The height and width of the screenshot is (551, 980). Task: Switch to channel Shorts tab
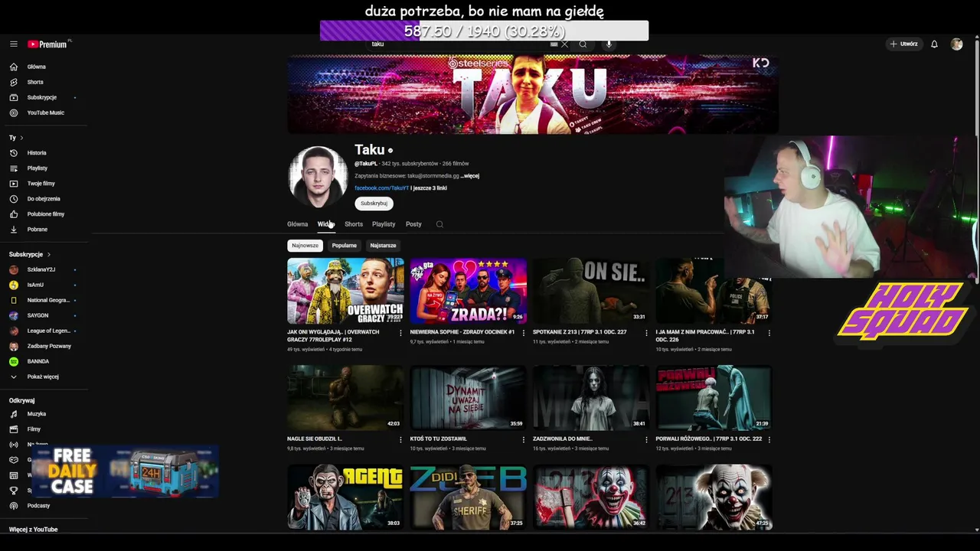pos(354,224)
